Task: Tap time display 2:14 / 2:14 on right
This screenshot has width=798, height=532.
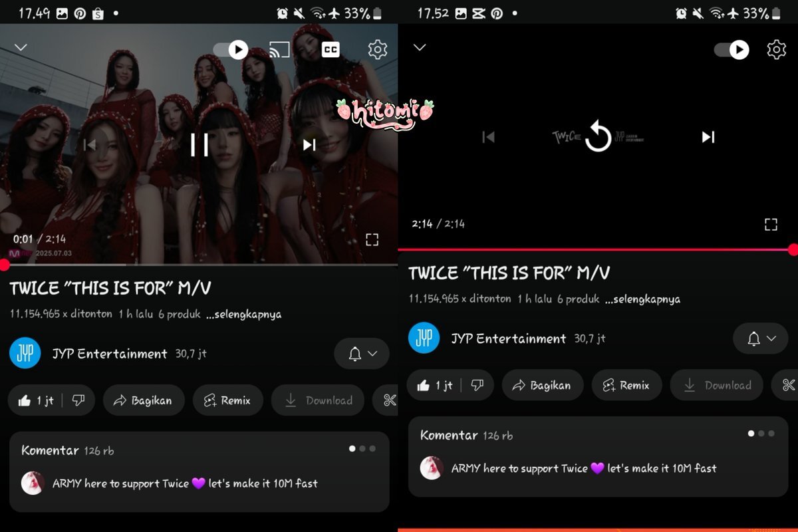Action: [438, 223]
